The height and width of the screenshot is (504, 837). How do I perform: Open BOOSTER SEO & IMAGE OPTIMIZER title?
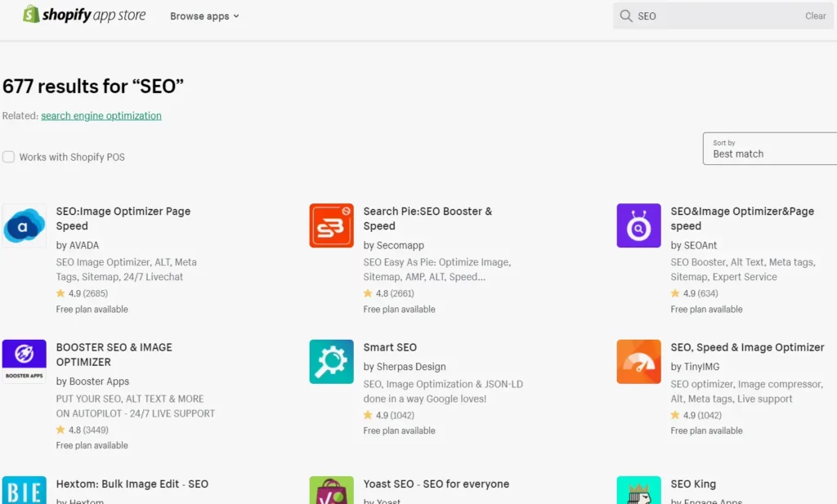point(114,355)
